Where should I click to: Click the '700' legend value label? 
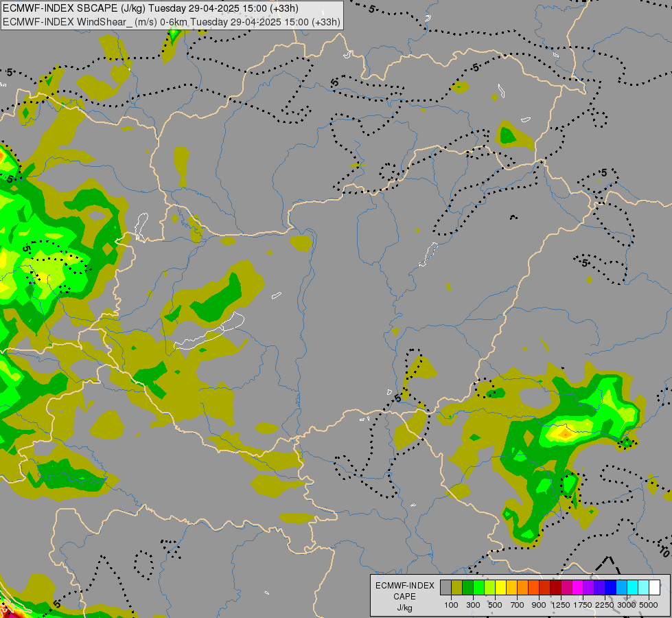point(518,605)
